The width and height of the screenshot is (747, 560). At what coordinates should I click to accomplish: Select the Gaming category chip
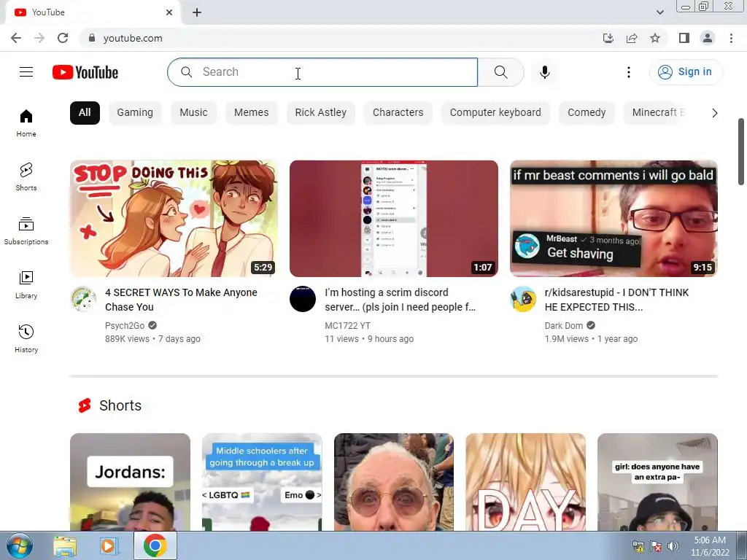[x=135, y=113]
